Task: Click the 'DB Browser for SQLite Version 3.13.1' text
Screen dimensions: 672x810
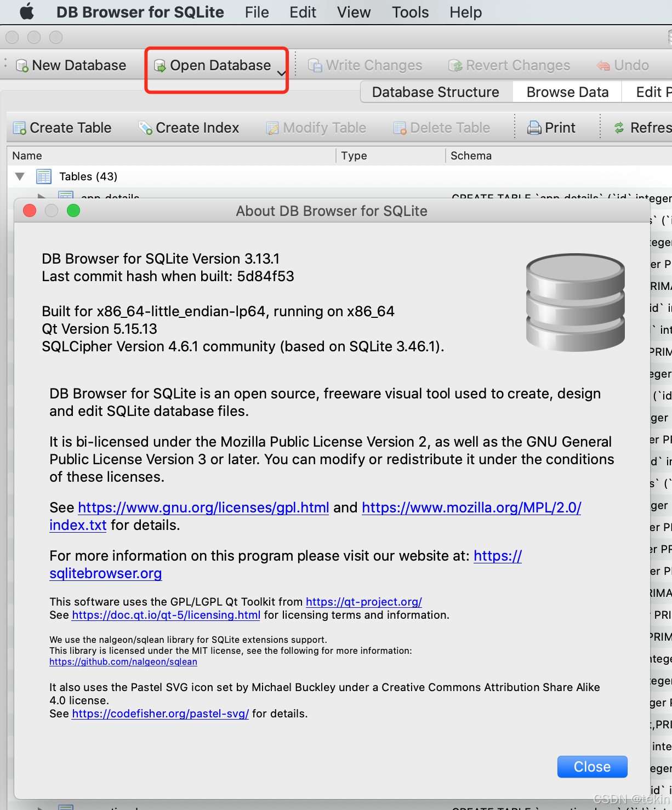Action: (x=161, y=259)
